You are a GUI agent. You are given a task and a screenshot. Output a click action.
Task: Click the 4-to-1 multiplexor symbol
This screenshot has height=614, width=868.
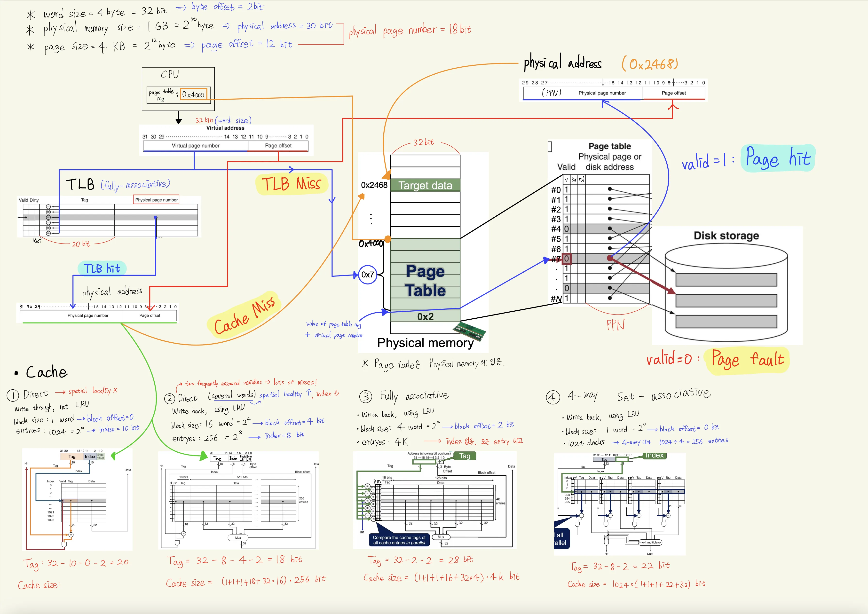(x=650, y=542)
